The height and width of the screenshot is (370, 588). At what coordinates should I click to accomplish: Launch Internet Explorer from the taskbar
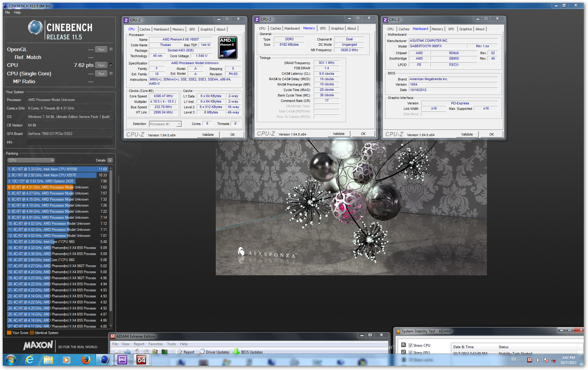[29, 360]
